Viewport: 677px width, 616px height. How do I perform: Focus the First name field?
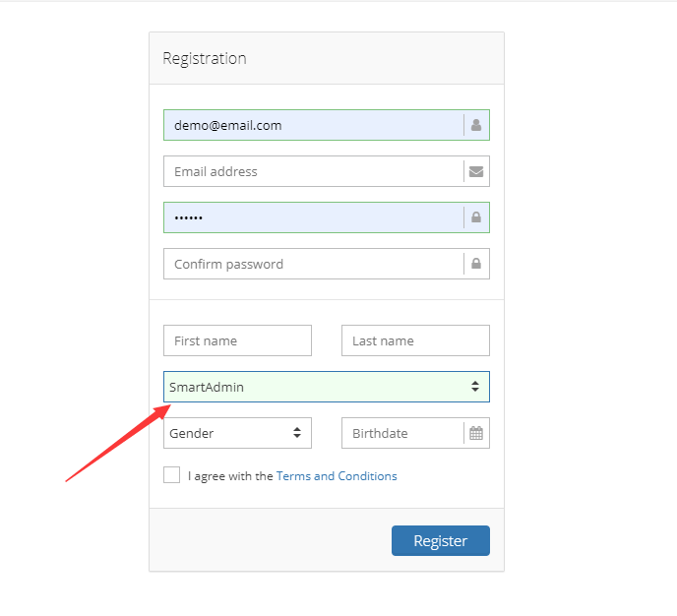click(237, 340)
